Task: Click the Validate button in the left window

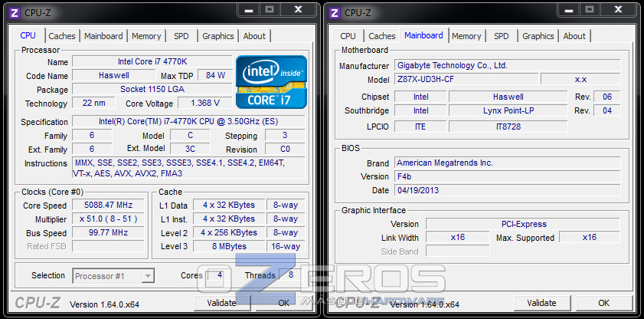Action: (222, 303)
